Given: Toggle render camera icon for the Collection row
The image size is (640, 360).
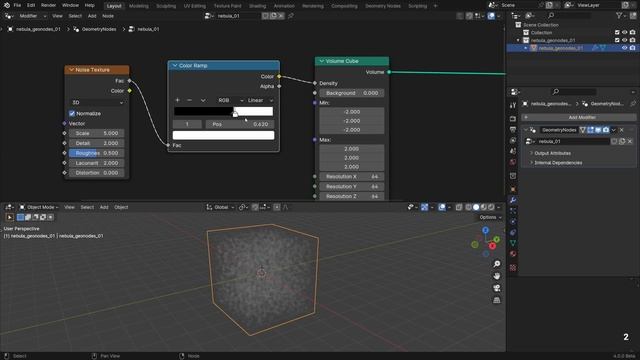Looking at the screenshot, I should (x=632, y=32).
